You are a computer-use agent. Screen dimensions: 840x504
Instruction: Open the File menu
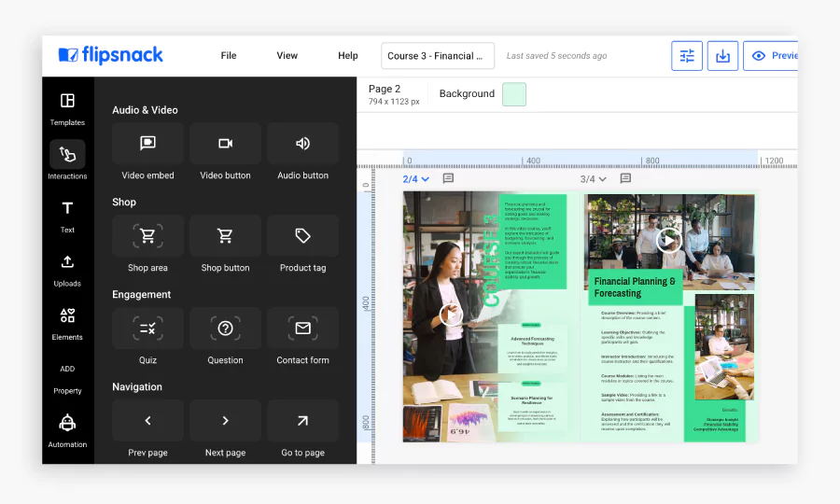tap(229, 55)
